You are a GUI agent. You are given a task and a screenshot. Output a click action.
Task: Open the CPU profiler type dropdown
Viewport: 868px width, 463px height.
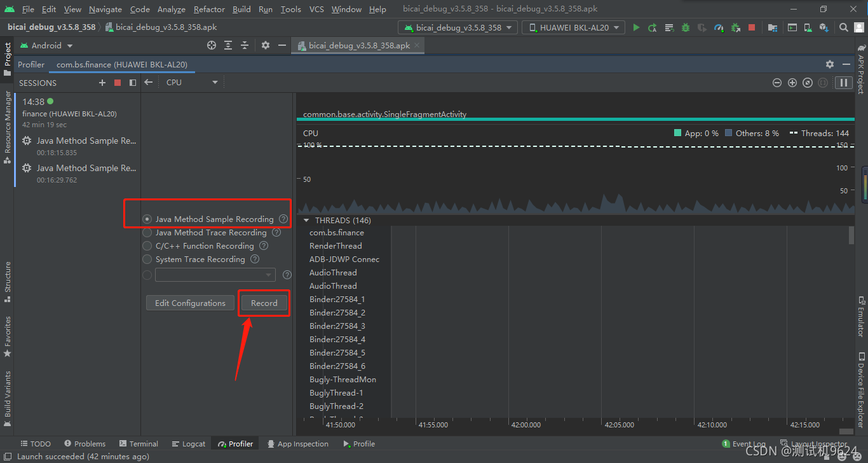pyautogui.click(x=192, y=82)
